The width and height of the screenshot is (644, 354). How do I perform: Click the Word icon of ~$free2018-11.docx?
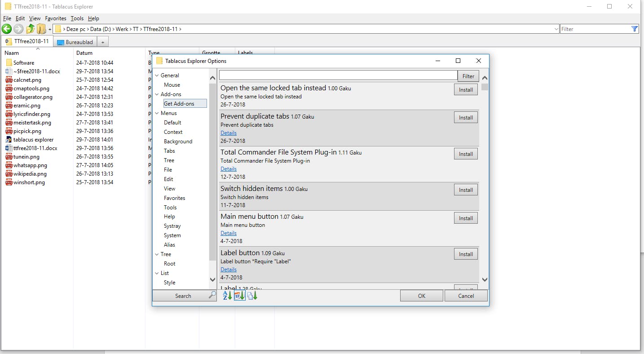coord(9,71)
